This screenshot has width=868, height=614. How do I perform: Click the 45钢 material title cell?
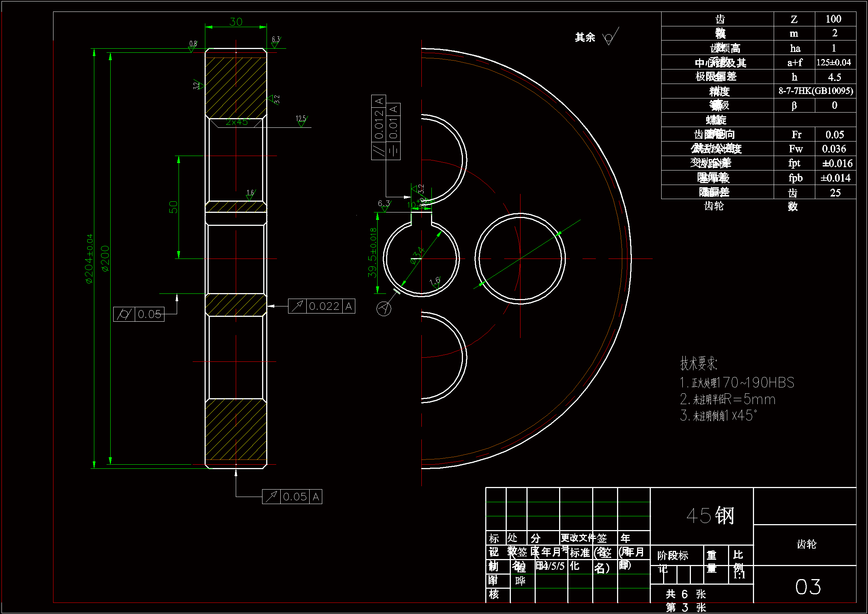click(x=710, y=515)
